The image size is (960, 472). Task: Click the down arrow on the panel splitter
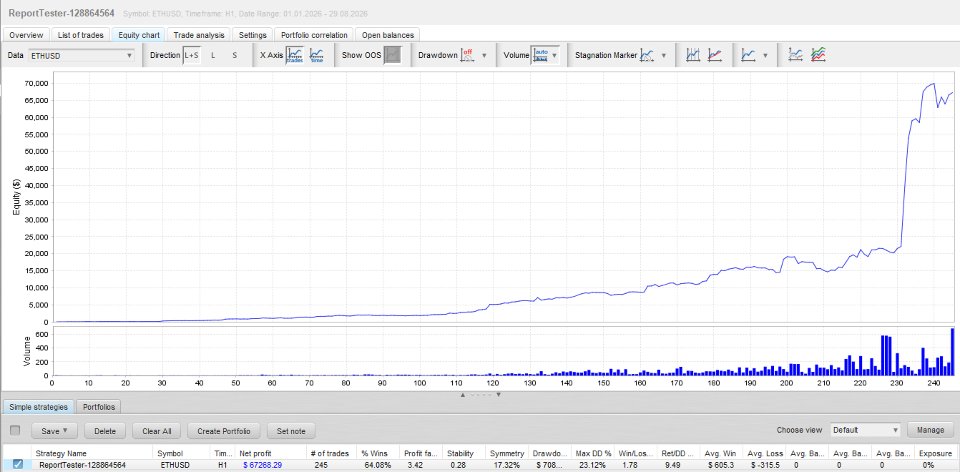(498, 395)
